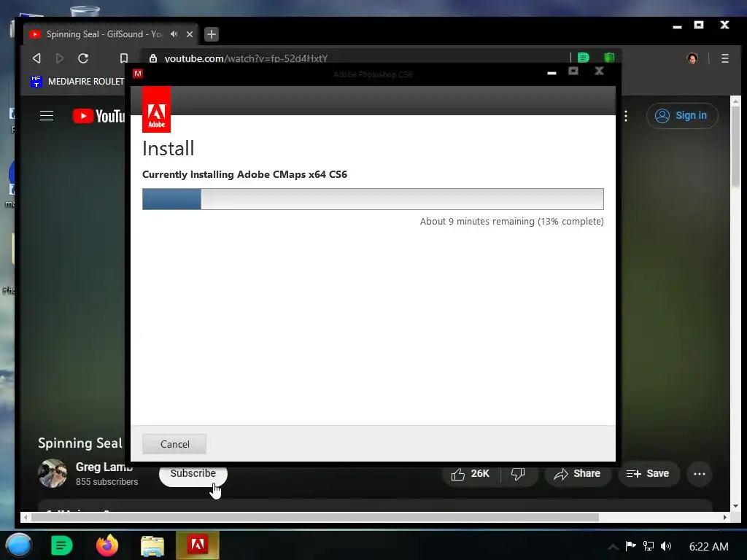
Task: Open the Start orb on taskbar
Action: 19,545
